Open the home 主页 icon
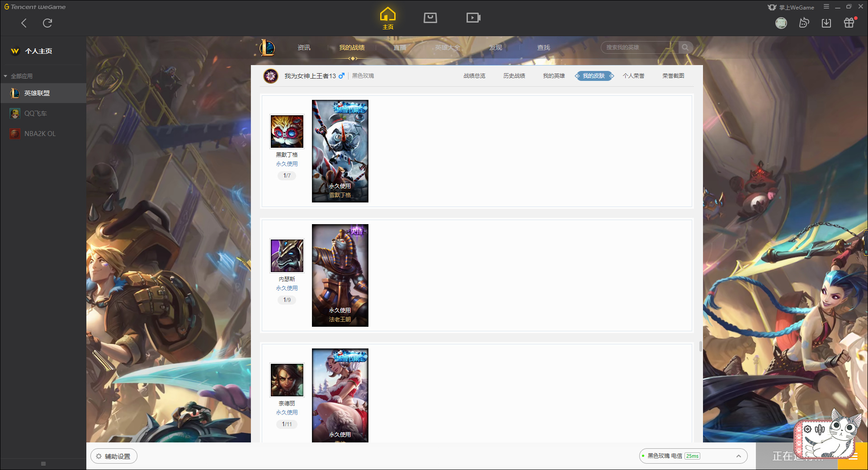 point(388,19)
